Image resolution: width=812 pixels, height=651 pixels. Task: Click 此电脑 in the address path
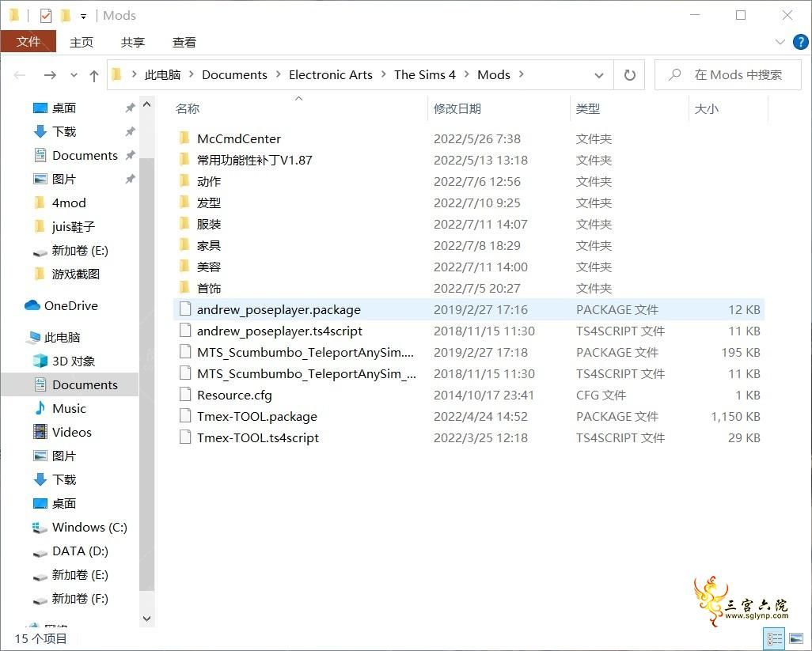click(162, 75)
